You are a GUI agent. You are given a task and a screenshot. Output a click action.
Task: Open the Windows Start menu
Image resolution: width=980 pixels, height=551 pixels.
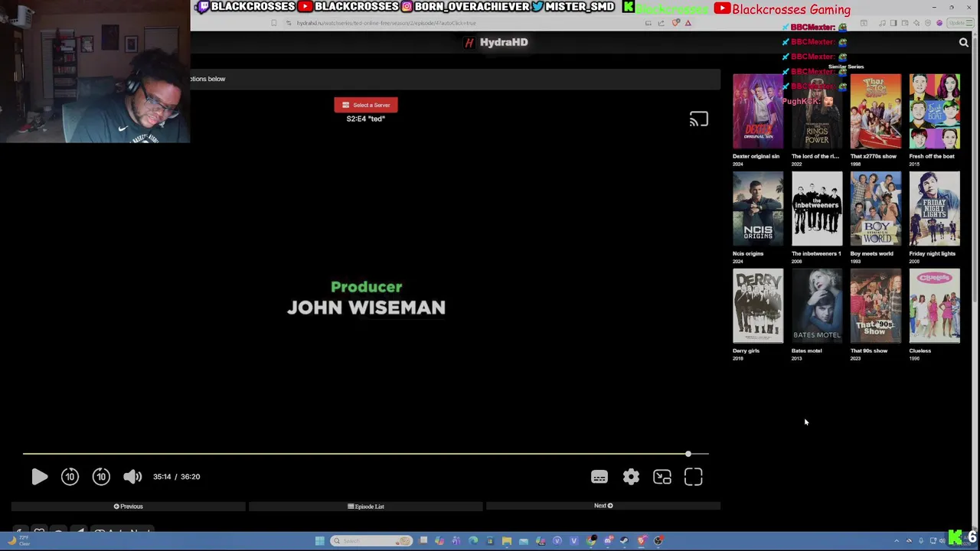(x=319, y=541)
